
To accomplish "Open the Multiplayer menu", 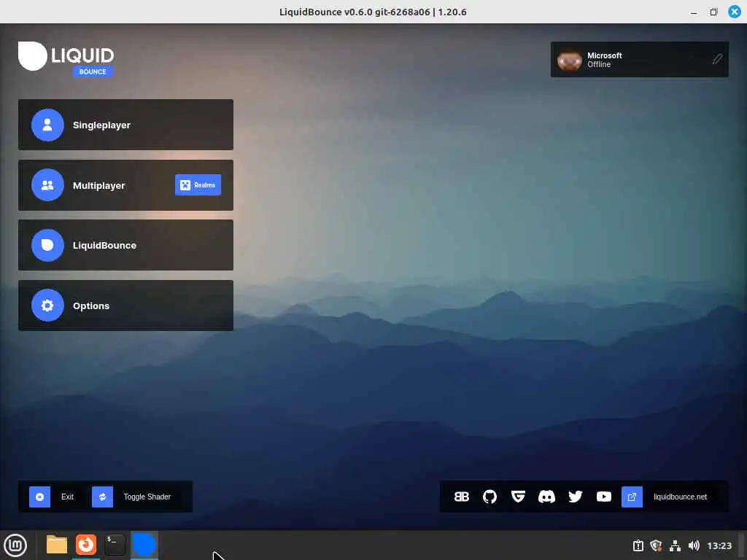I will click(x=125, y=185).
